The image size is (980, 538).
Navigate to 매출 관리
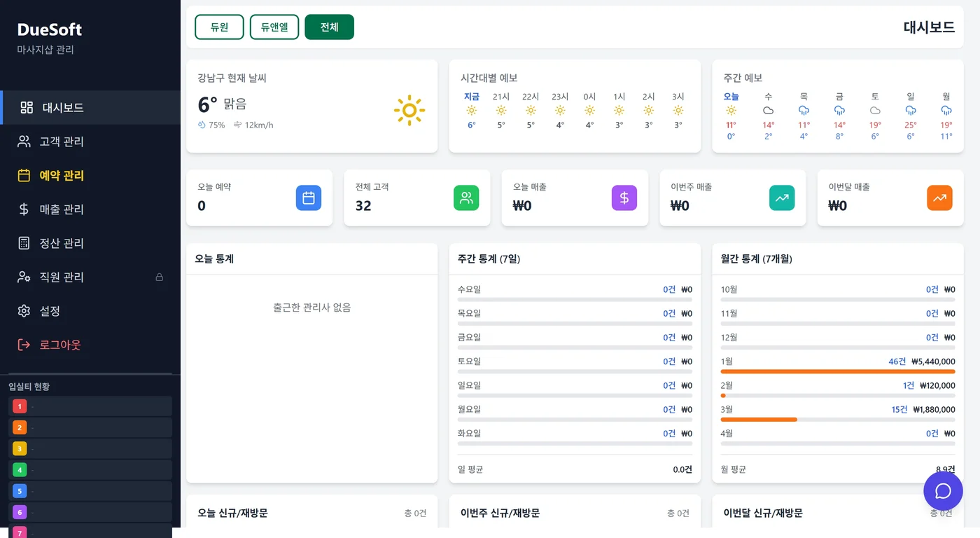(90, 209)
